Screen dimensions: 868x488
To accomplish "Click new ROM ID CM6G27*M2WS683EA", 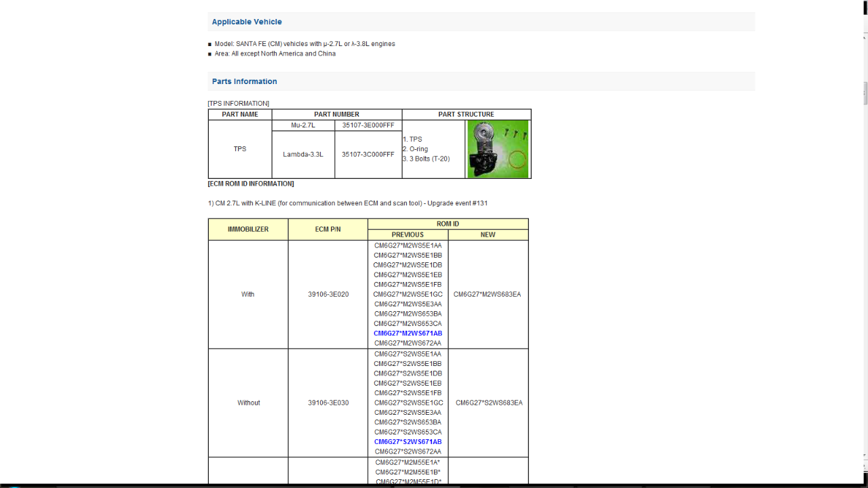I will [487, 294].
